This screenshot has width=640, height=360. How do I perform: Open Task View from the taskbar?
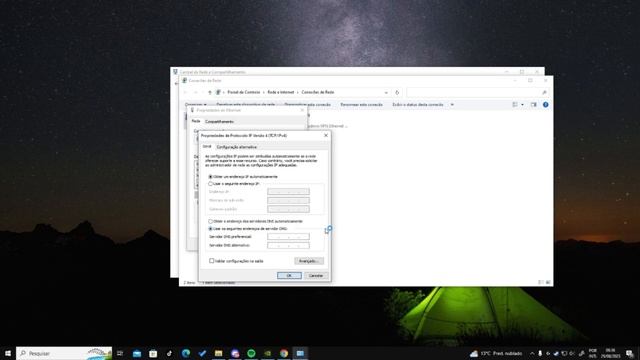point(120,353)
